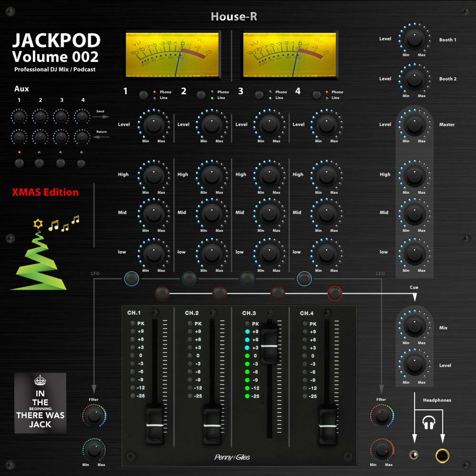Toggle channel 3 Phono/Line switch button
The width and height of the screenshot is (476, 476).
[x=259, y=95]
